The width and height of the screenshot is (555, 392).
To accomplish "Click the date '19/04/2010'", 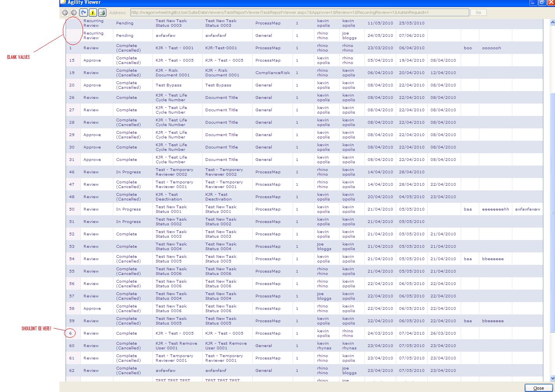I will click(411, 60).
